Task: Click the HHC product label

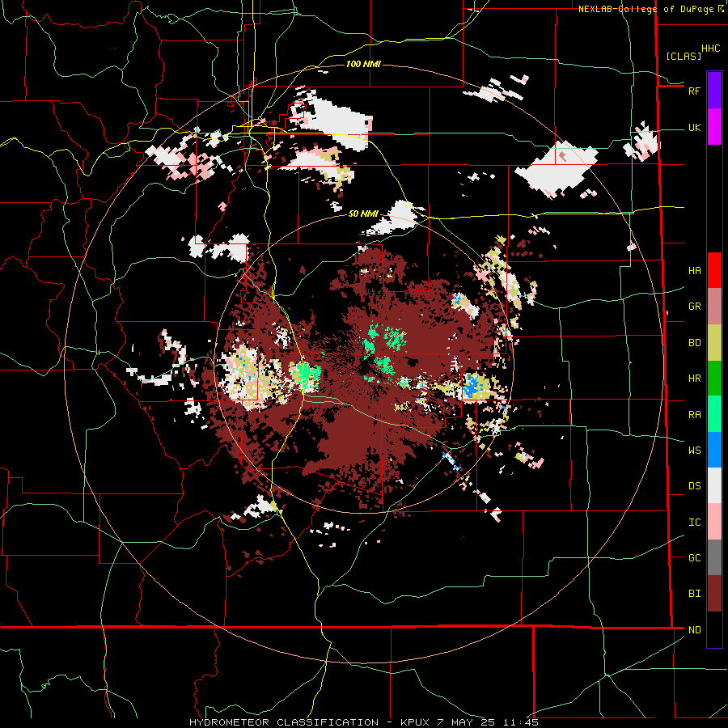Action: (711, 49)
